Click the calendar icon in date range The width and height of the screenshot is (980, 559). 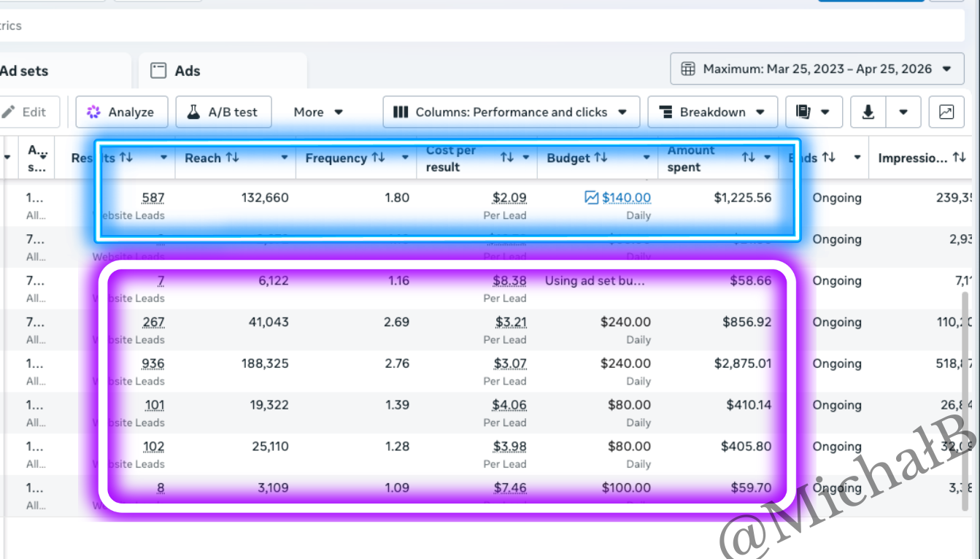coord(687,69)
